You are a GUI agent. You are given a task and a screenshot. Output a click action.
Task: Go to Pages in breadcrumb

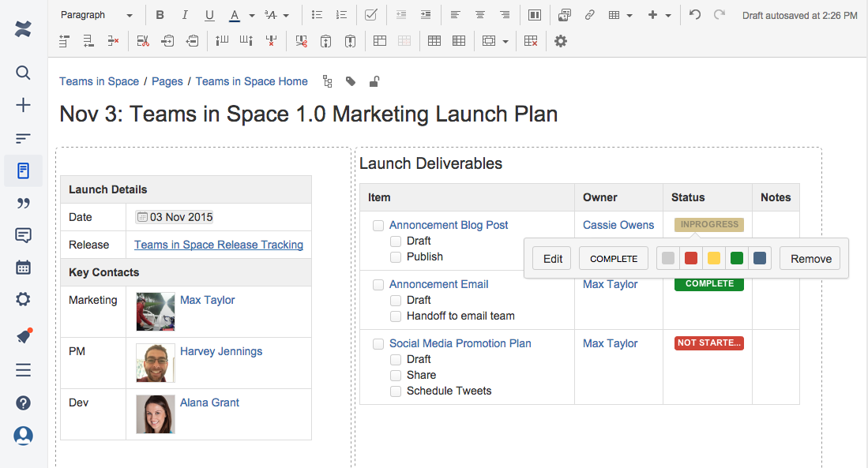pos(167,81)
